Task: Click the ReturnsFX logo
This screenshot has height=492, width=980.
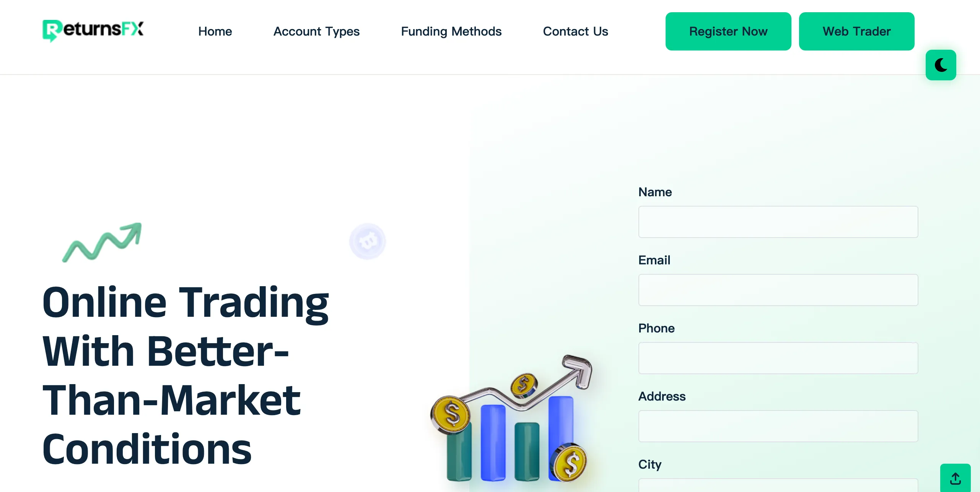Action: click(x=93, y=30)
